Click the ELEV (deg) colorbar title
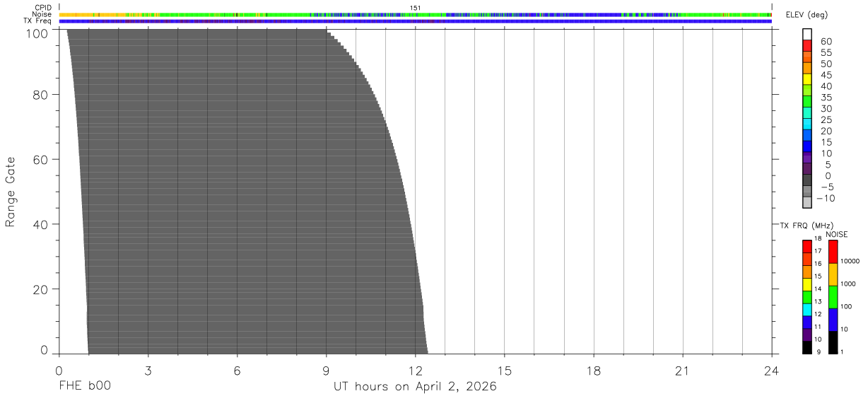 click(x=807, y=15)
